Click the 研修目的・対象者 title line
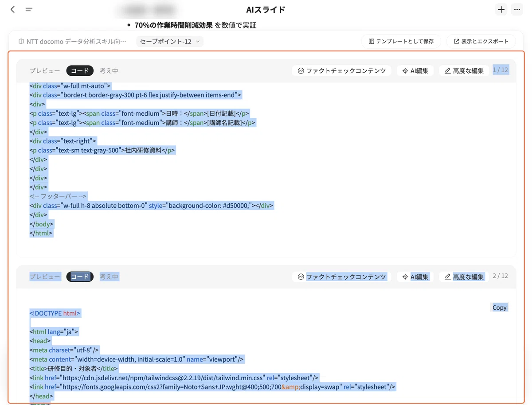This screenshot has height=405, width=532. coord(74,368)
